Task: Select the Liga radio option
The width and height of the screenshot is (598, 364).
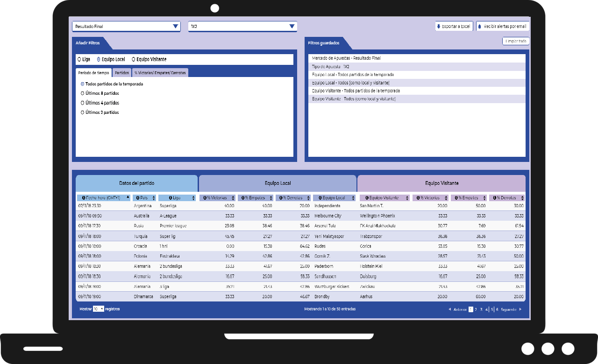Action: coord(78,59)
